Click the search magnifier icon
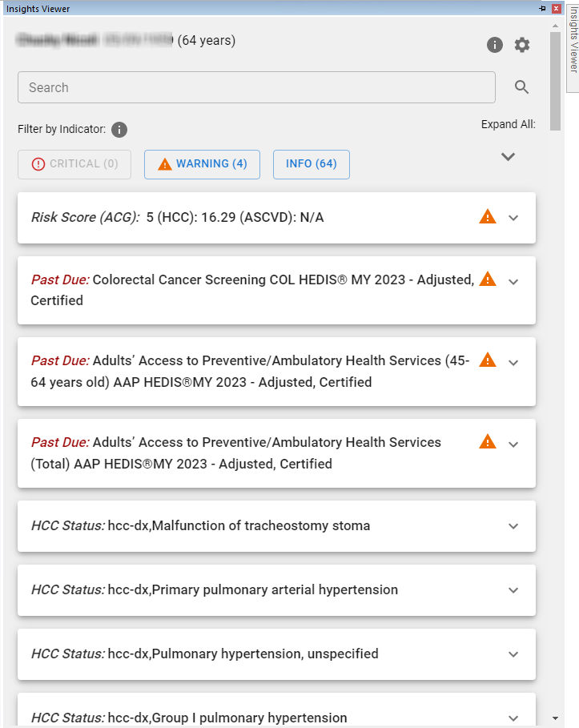Viewport: 579px width, 728px height. pos(521,86)
